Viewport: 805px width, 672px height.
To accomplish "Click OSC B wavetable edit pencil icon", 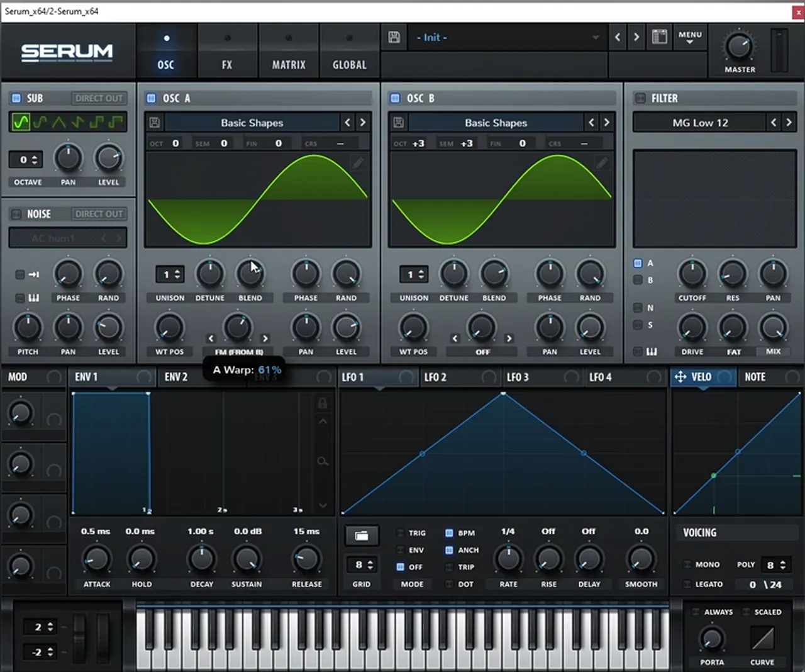I will [x=602, y=164].
